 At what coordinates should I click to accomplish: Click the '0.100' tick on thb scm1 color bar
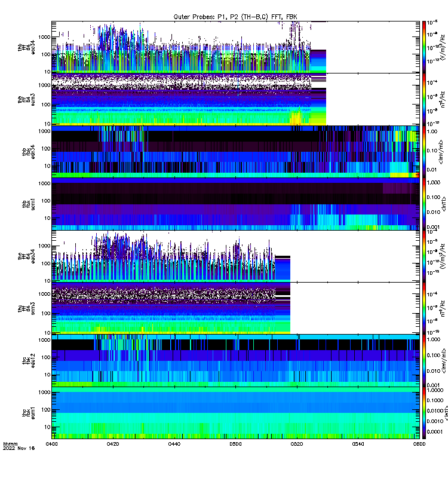434,197
